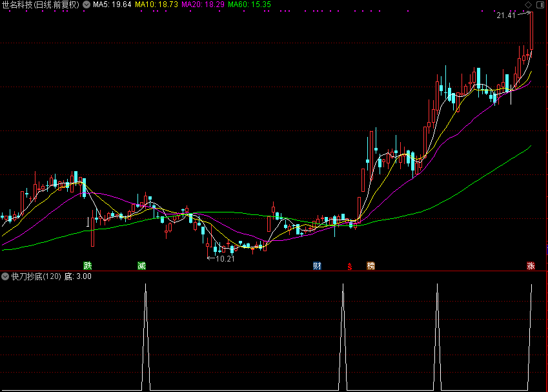548x392 pixels.
Task: Toggle the panel layout icon at top right
Action: coord(540,5)
